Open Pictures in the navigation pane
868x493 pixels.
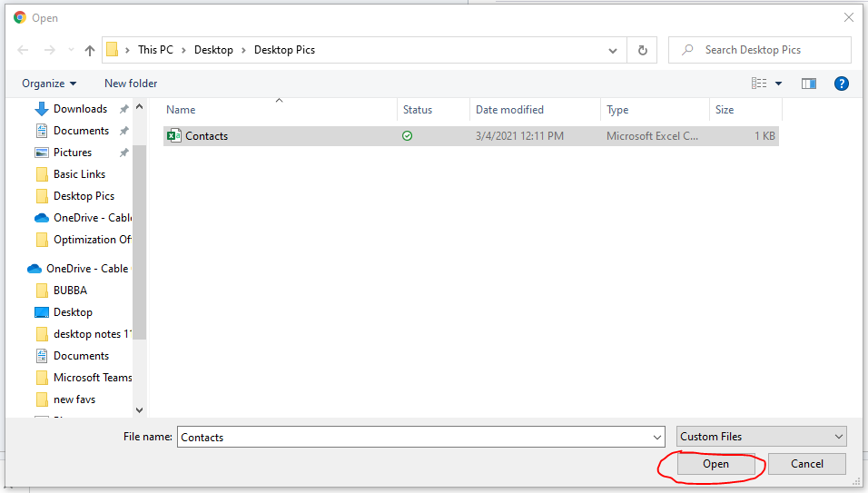point(73,153)
